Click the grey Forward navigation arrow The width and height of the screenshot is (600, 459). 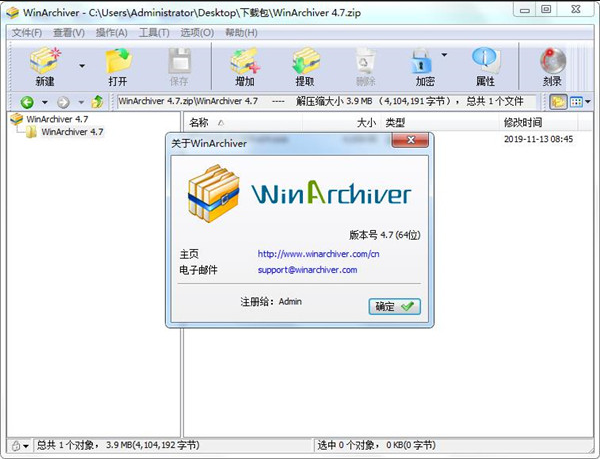(x=63, y=102)
